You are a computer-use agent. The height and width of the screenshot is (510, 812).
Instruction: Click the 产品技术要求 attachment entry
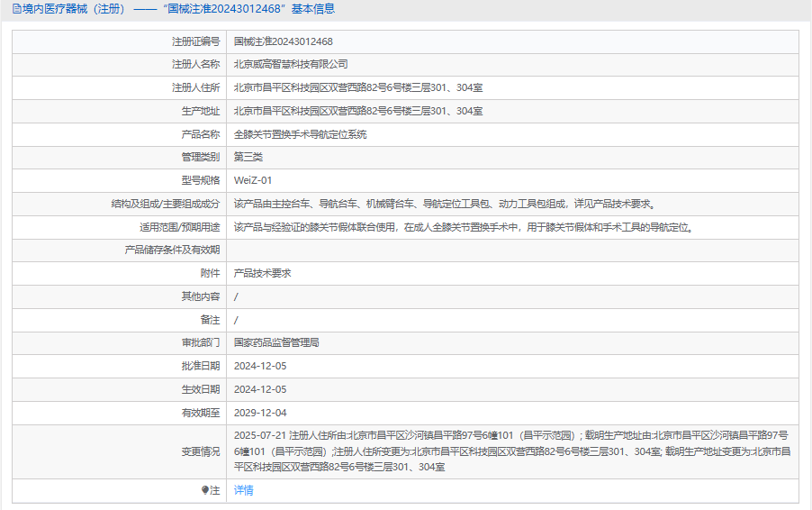click(x=262, y=273)
